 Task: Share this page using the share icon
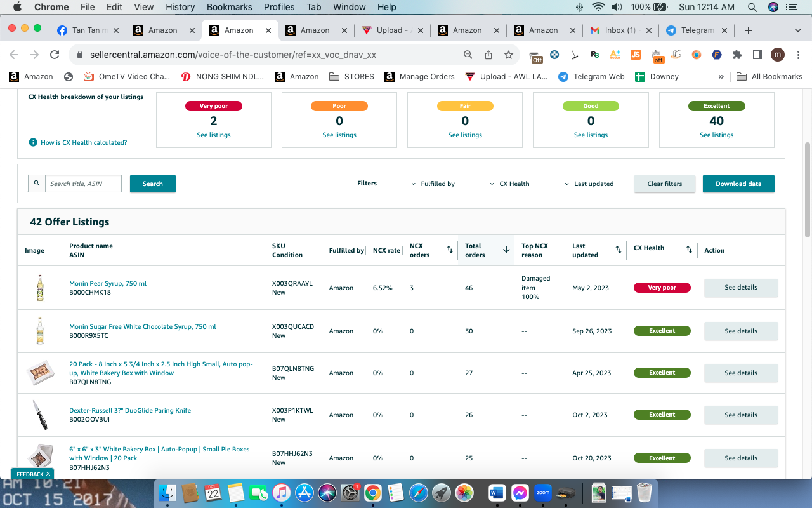click(x=488, y=55)
